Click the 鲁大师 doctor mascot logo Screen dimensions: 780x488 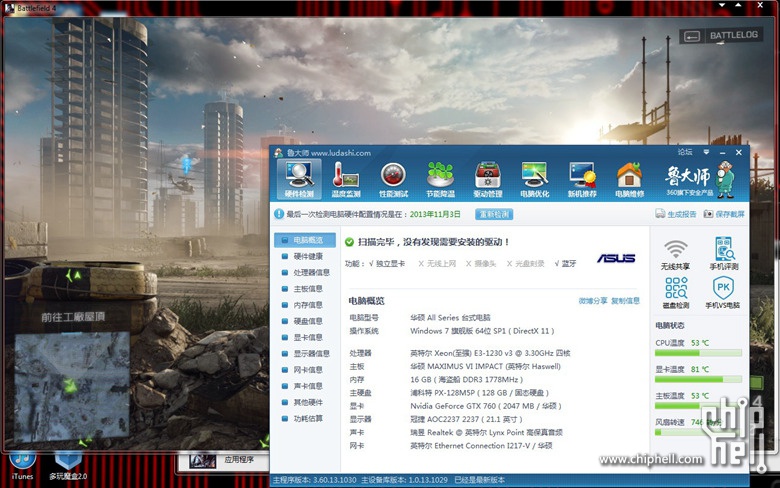[725, 179]
